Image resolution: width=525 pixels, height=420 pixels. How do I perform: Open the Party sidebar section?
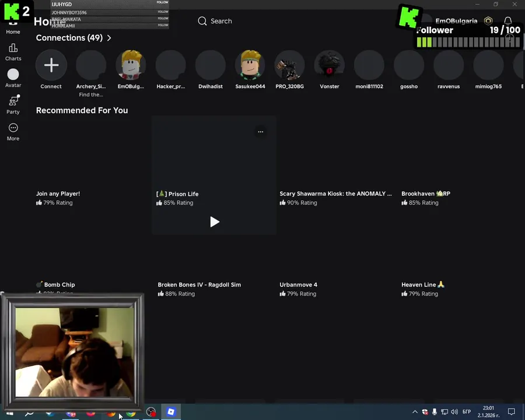(13, 105)
